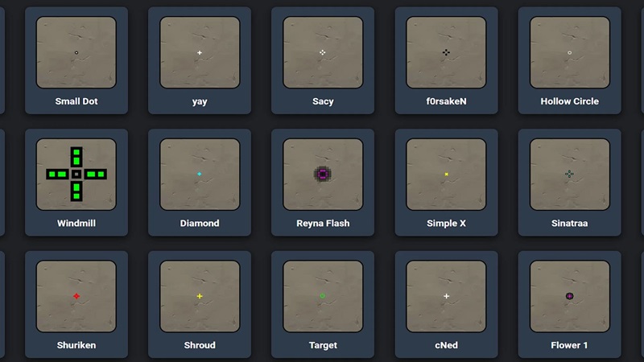
Task: Click the Flower 1 card title
Action: tap(569, 345)
